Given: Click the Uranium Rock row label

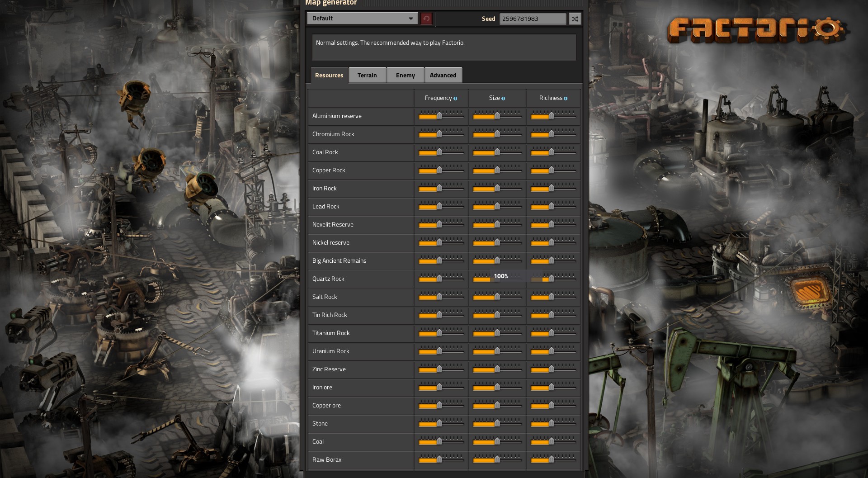Looking at the screenshot, I should pos(330,351).
